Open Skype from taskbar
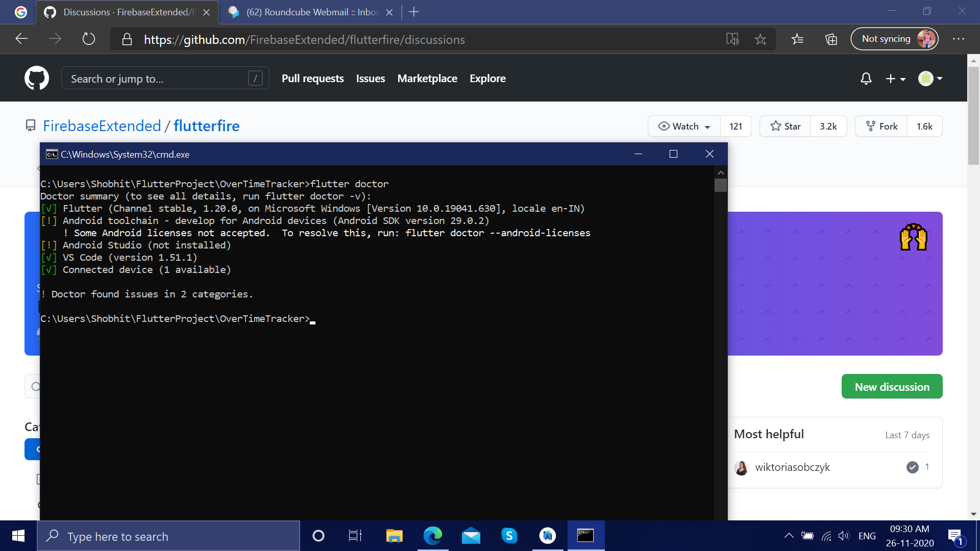This screenshot has height=551, width=980. coord(509,536)
